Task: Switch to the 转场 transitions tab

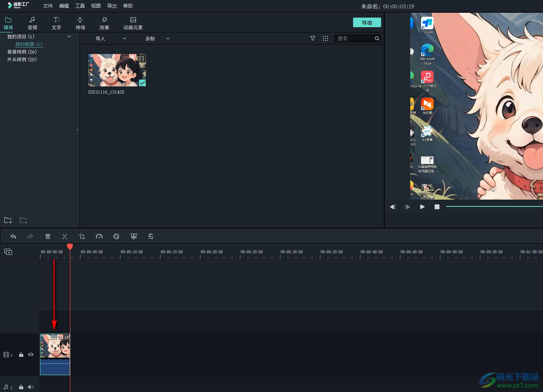Action: click(x=80, y=23)
